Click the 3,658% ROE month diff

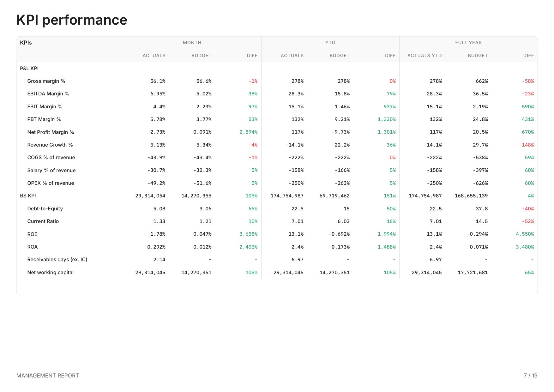click(249, 234)
